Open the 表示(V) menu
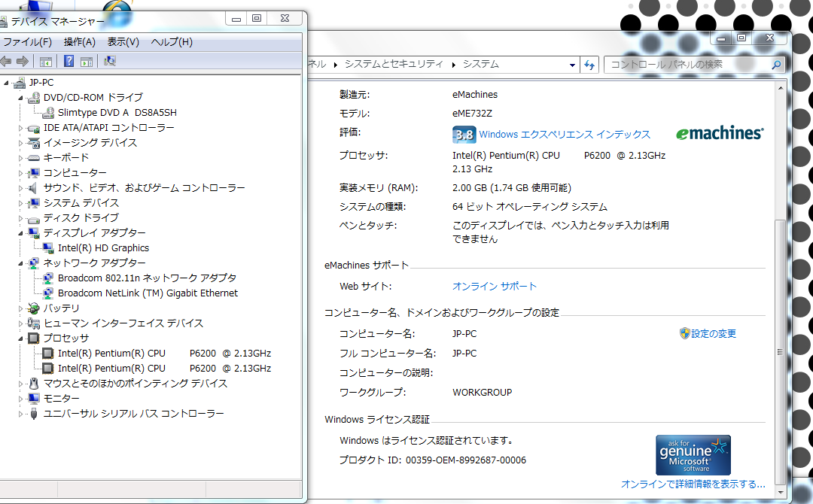This screenshot has width=813, height=504. tap(123, 42)
